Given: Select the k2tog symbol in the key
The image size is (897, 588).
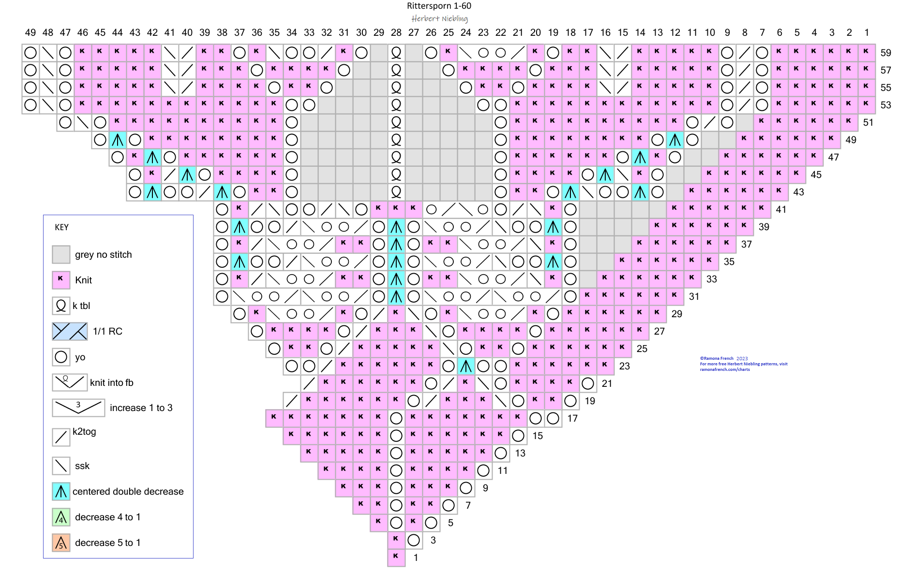Looking at the screenshot, I should (x=61, y=437).
